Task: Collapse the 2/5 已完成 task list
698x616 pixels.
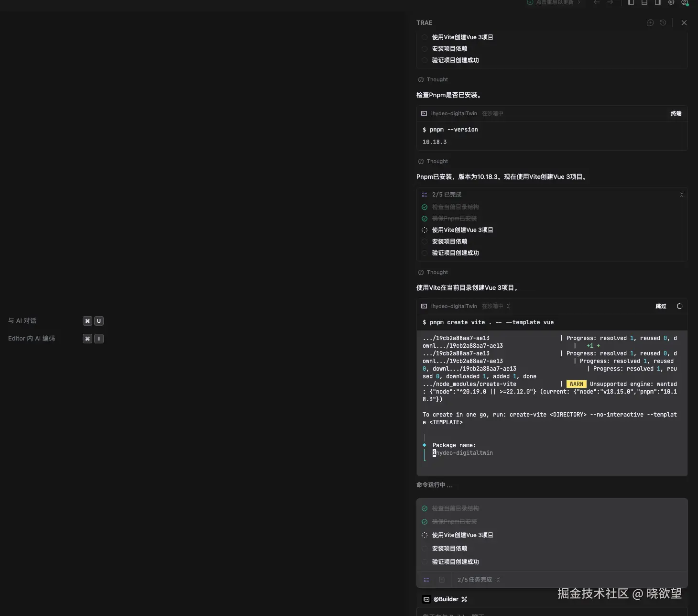Action: 681,195
